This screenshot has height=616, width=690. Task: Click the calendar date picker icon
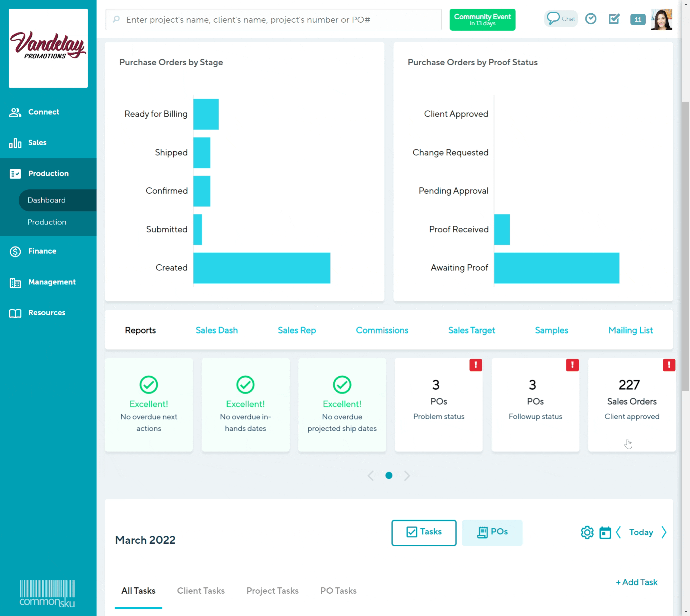point(605,532)
